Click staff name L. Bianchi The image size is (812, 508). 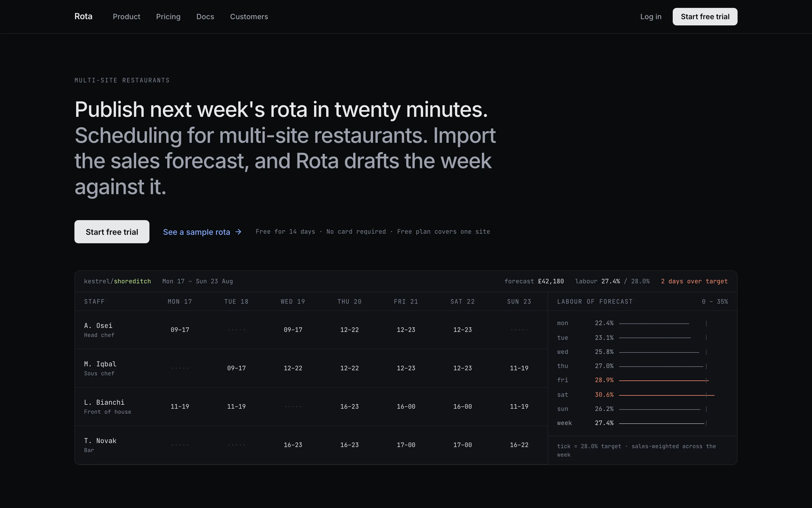(104, 402)
